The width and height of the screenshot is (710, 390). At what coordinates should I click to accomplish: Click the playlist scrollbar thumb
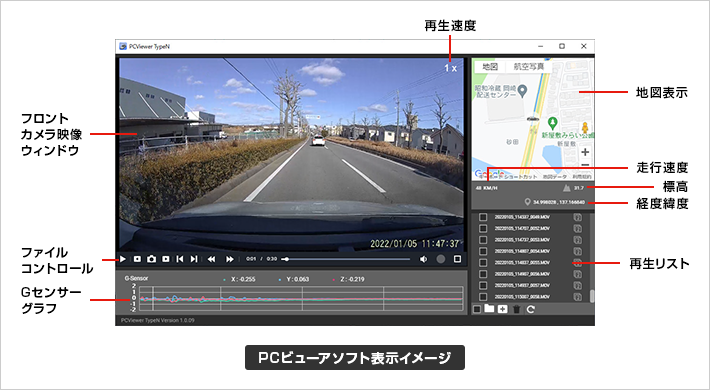click(x=591, y=296)
